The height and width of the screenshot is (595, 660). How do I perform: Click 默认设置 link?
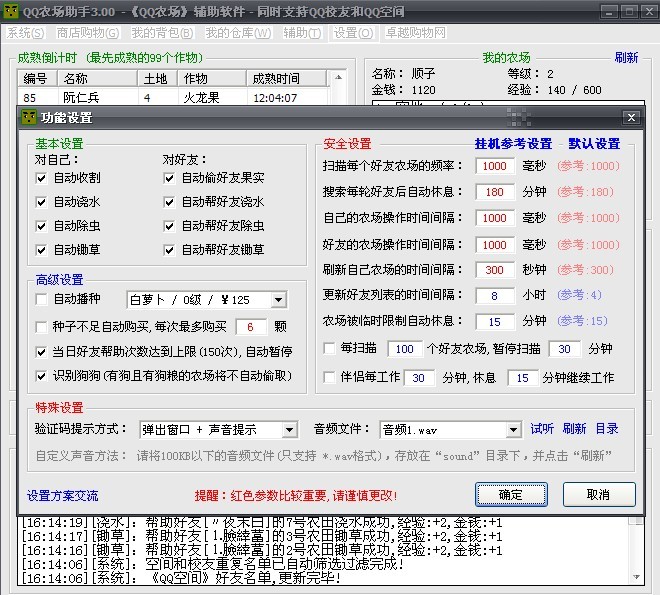(594, 144)
